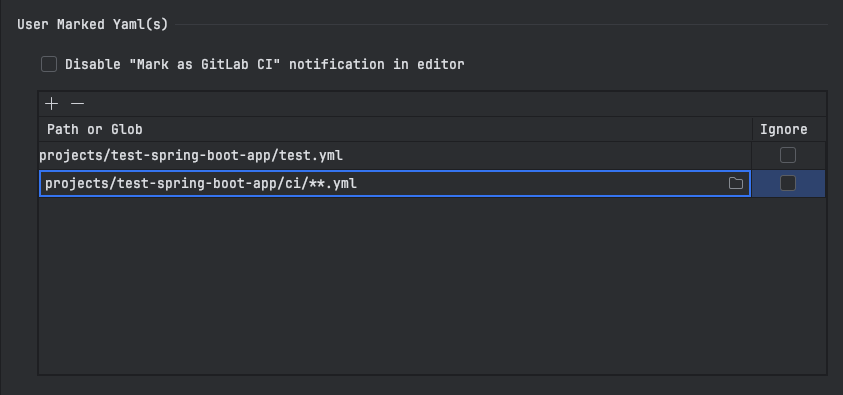Screen dimensions: 843x395
Task: Remove the selected entry with minus icon
Action: 78,104
